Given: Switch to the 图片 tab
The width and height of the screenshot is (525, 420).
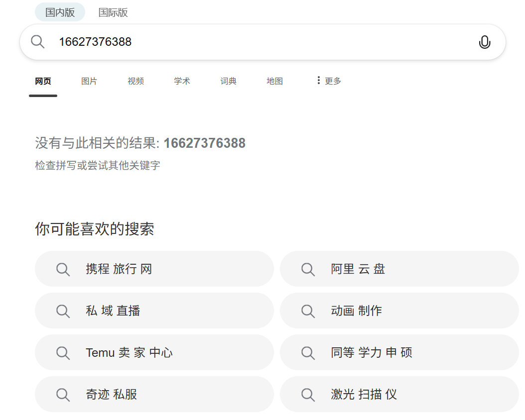Looking at the screenshot, I should pos(89,81).
